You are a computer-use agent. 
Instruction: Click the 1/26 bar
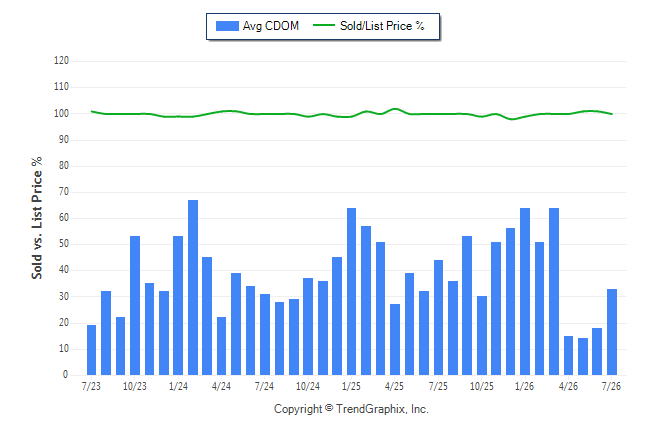(x=525, y=291)
